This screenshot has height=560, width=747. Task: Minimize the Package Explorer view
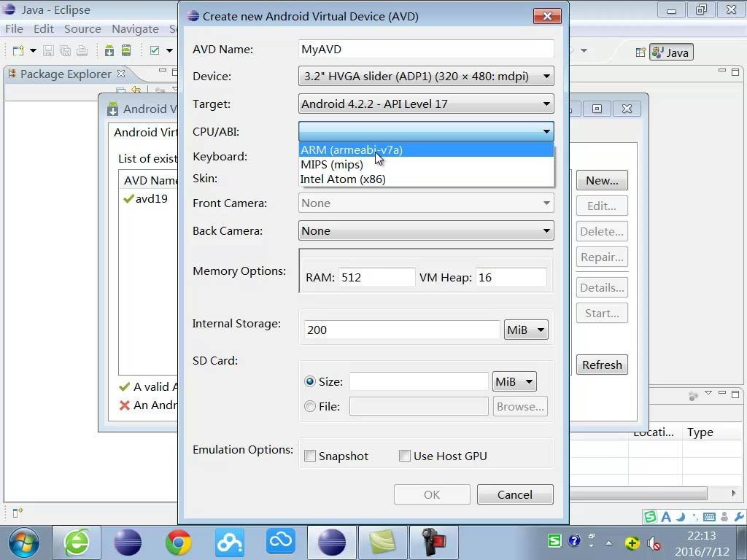tap(163, 71)
